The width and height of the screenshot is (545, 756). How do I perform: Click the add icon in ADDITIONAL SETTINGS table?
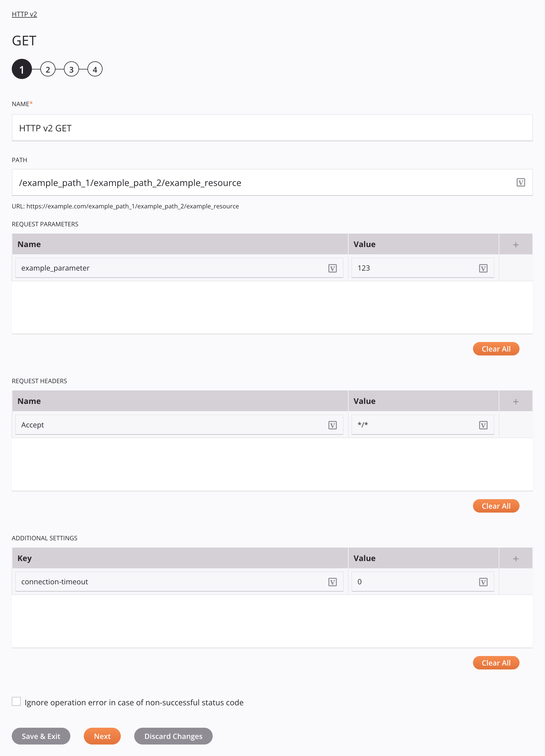point(516,558)
